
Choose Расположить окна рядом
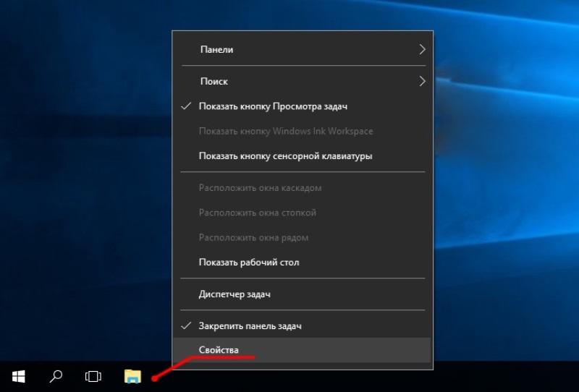coord(303,237)
